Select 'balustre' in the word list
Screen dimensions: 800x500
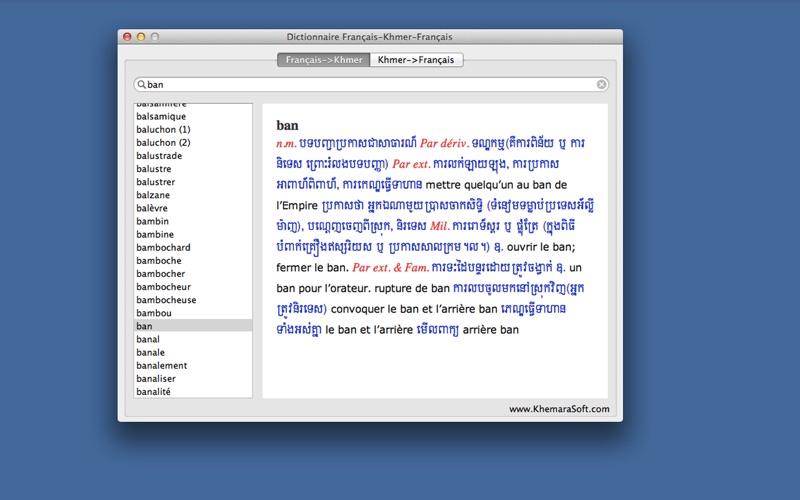(193, 169)
